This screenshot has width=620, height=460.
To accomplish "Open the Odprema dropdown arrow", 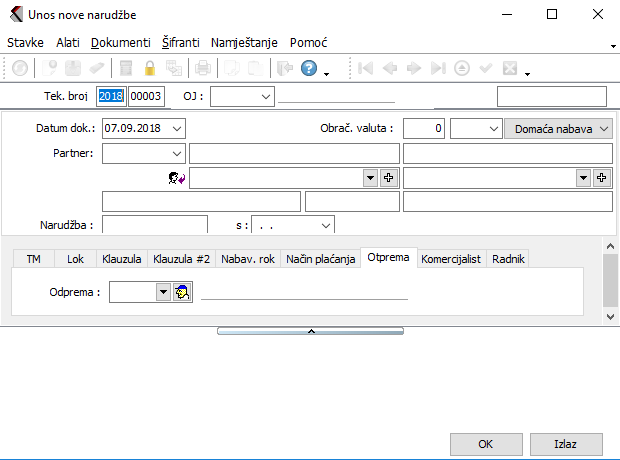I will coord(163,292).
